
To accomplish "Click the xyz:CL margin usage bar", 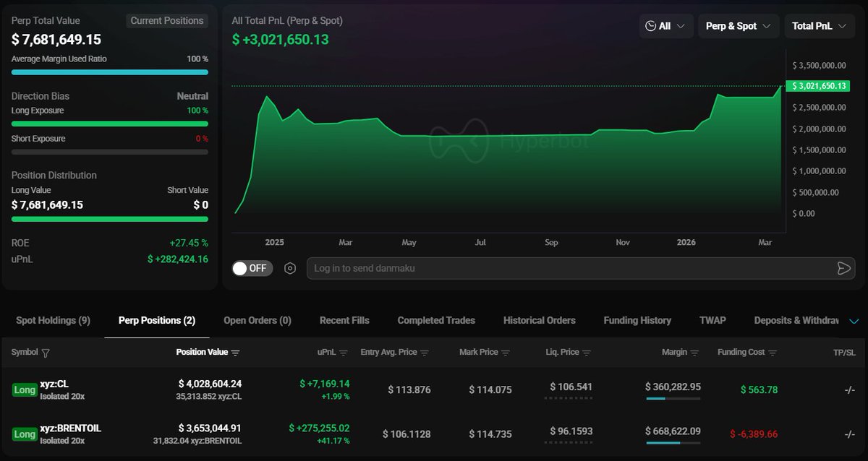I will [673, 398].
